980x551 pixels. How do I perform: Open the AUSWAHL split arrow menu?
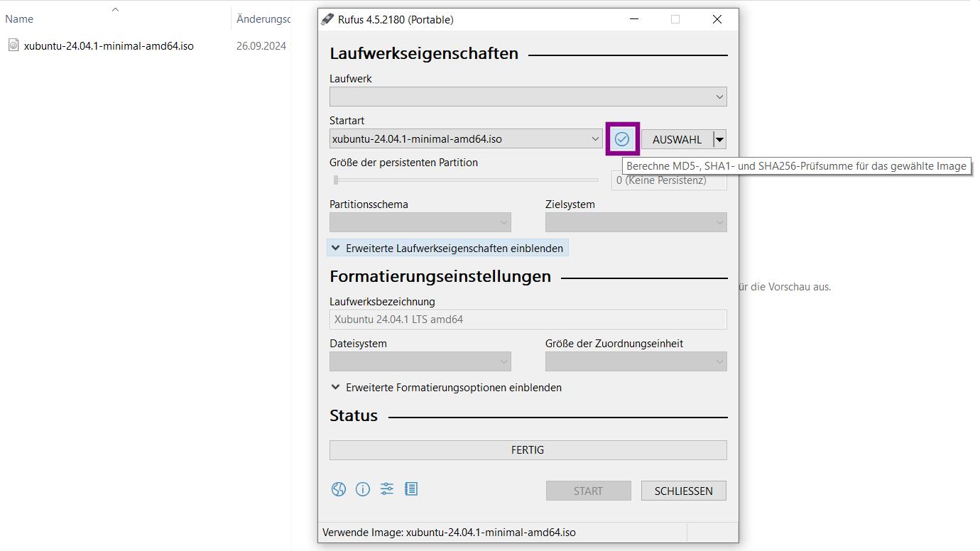click(719, 139)
